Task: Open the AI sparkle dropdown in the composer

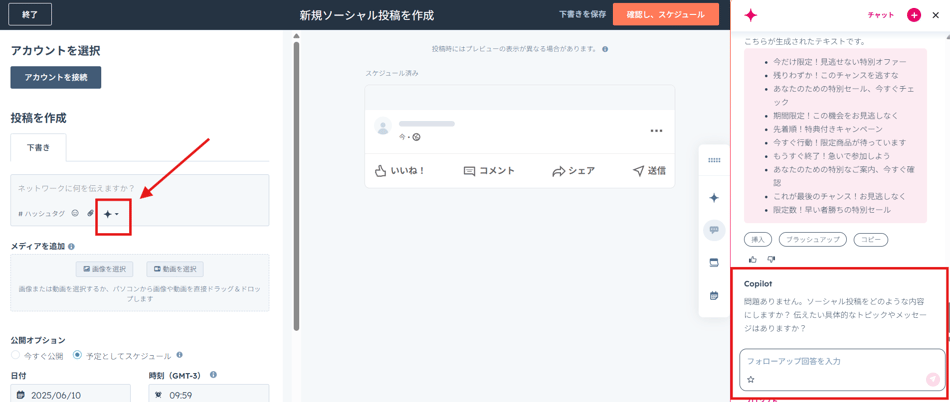Action: pos(110,214)
